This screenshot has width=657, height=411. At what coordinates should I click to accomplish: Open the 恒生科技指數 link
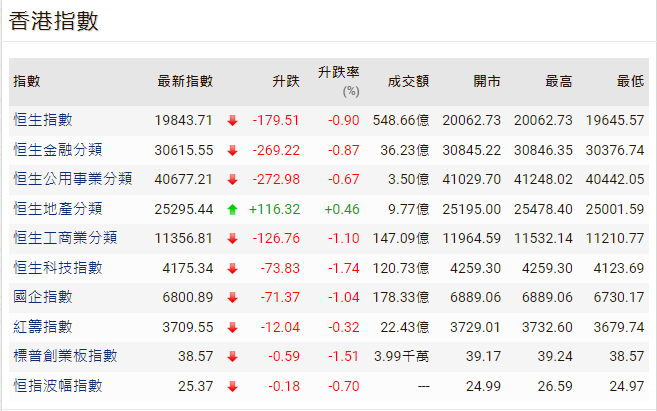[x=58, y=268]
